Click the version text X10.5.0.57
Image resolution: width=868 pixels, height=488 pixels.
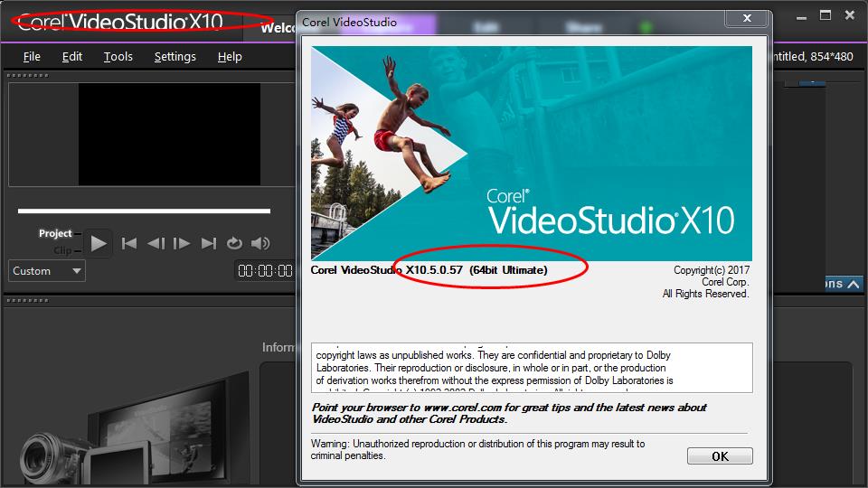pos(434,270)
